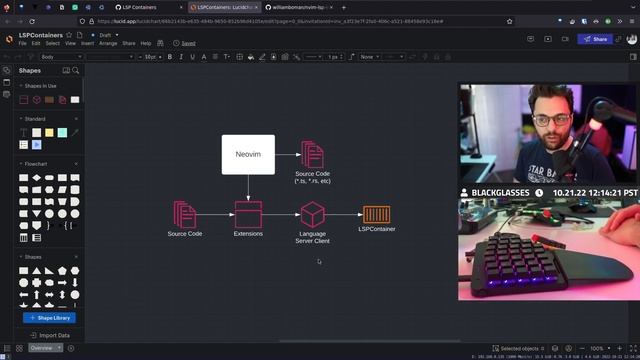This screenshot has width=640, height=360.
Task: Select the Neovim box on canvas
Action: click(248, 155)
